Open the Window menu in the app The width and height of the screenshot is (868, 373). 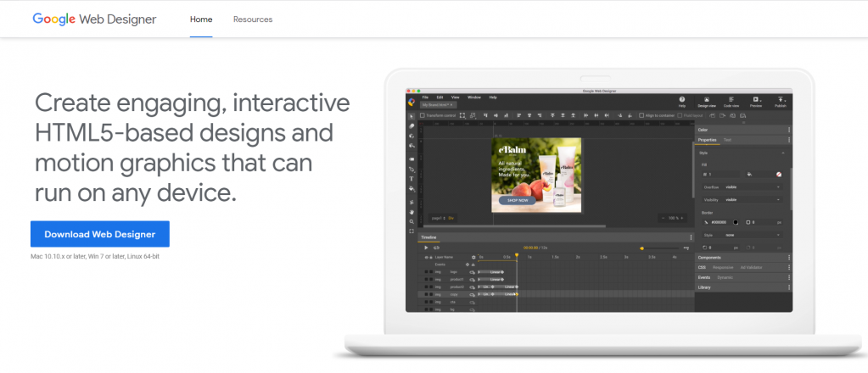(473, 97)
